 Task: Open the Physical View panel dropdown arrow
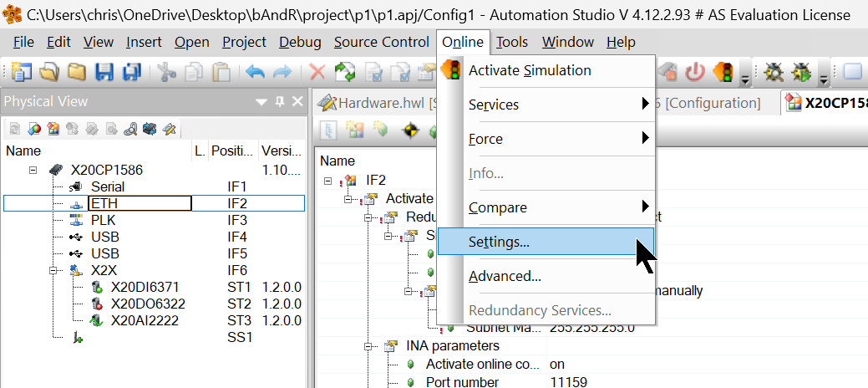click(261, 102)
